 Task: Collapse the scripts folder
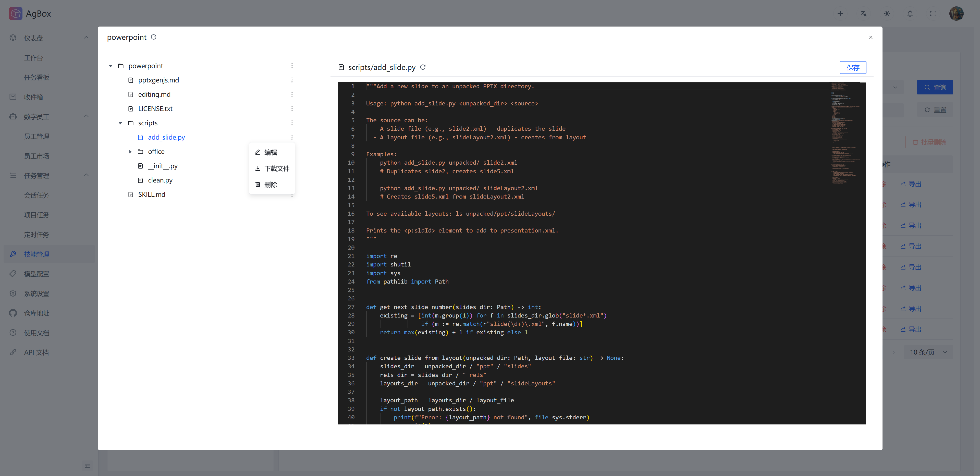point(120,123)
